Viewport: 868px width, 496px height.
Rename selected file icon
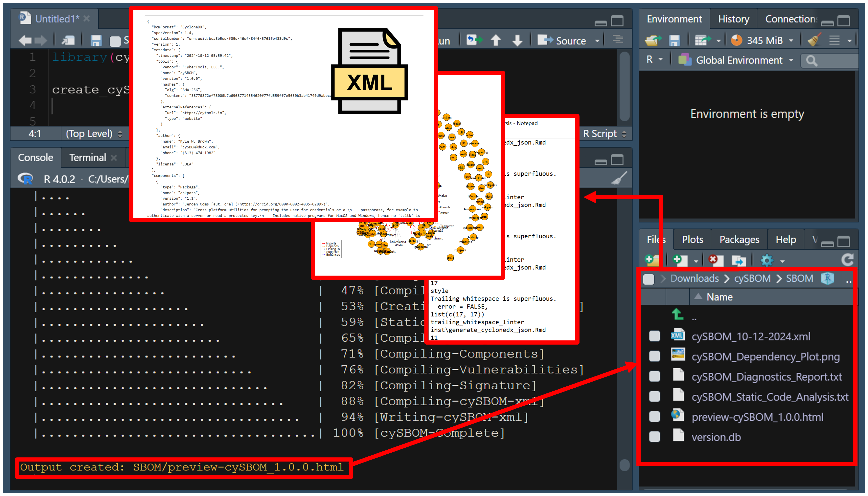[739, 261]
